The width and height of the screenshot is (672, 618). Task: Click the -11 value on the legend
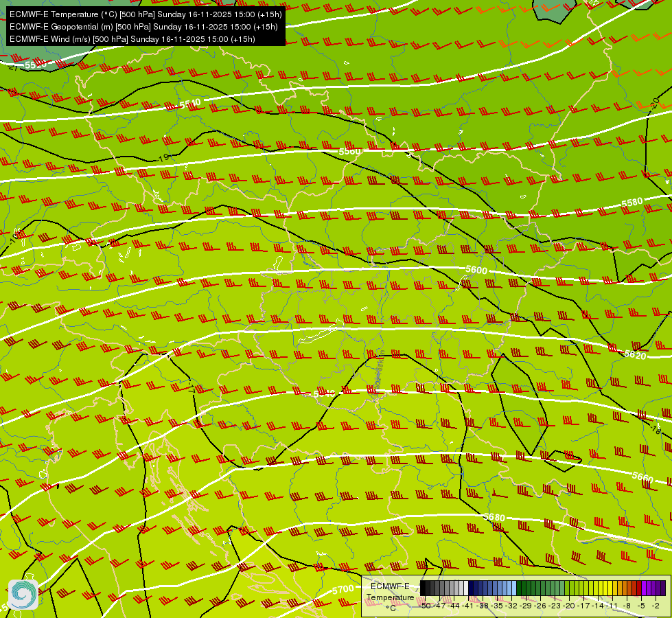[612, 606]
